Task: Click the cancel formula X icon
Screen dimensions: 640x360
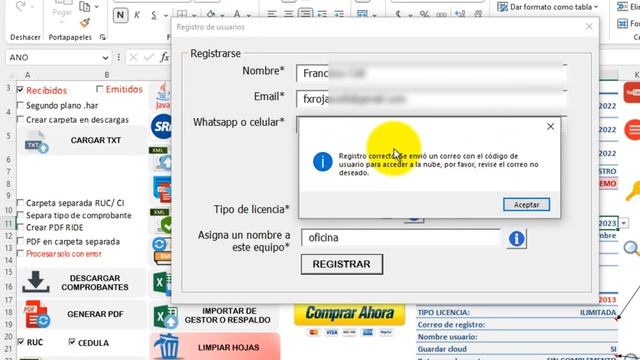Action: (133, 58)
